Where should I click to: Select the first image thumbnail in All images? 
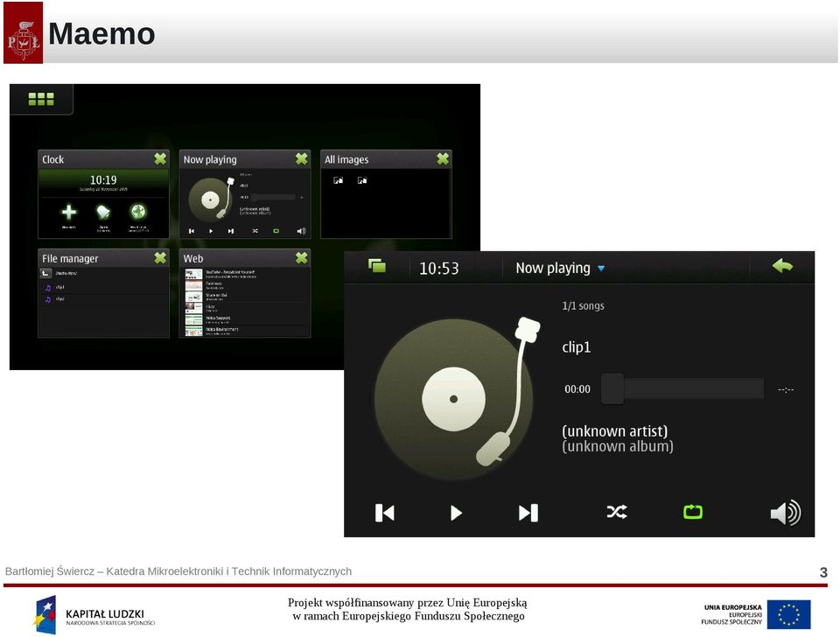[x=338, y=180]
